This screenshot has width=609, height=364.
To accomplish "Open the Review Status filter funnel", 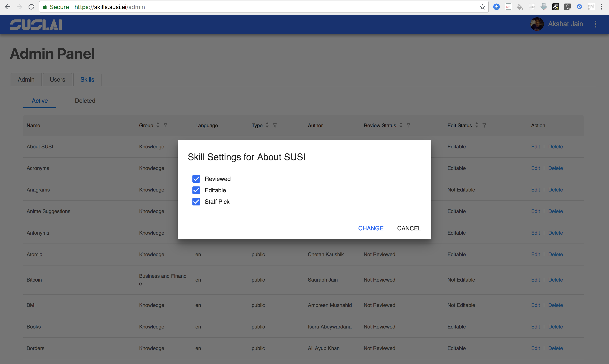I will [x=408, y=125].
